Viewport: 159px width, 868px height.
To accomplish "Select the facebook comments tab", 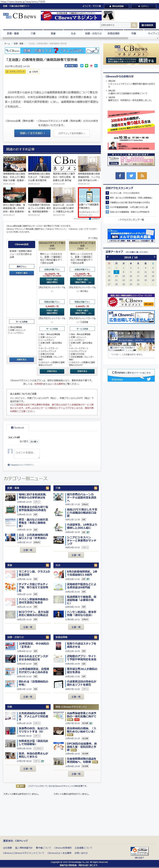I will click(18, 428).
